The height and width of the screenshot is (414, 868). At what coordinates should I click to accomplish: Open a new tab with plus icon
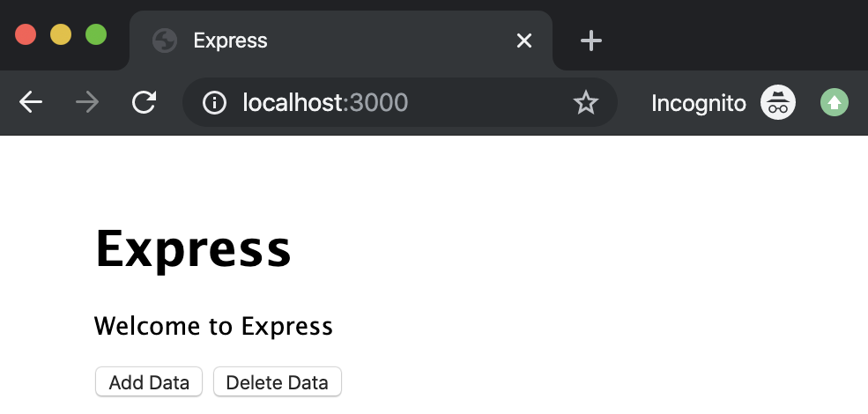click(x=591, y=41)
